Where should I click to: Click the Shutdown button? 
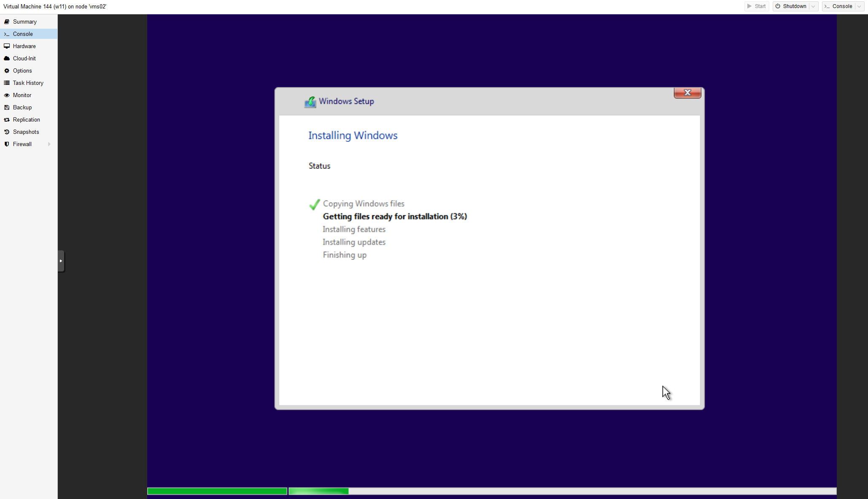791,6
